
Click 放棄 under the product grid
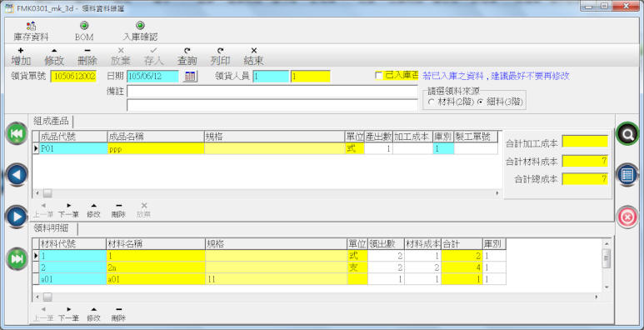[x=144, y=210]
